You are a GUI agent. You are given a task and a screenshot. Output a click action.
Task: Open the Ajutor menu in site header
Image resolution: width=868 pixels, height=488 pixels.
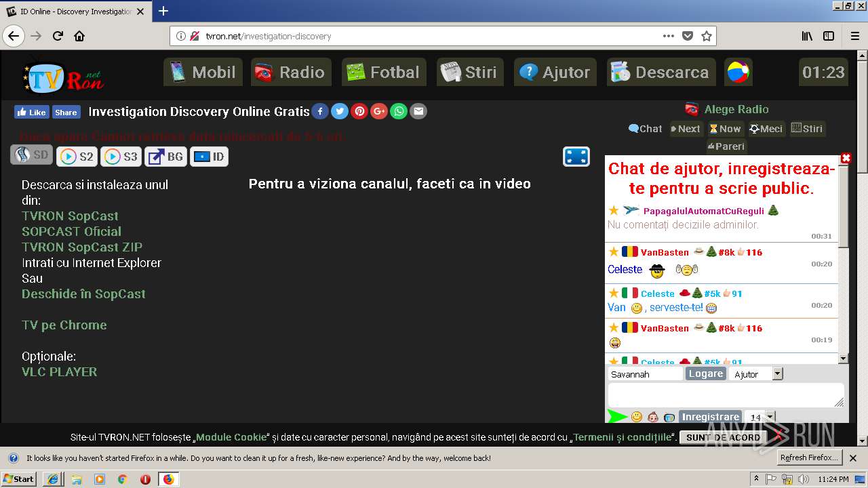coord(555,72)
